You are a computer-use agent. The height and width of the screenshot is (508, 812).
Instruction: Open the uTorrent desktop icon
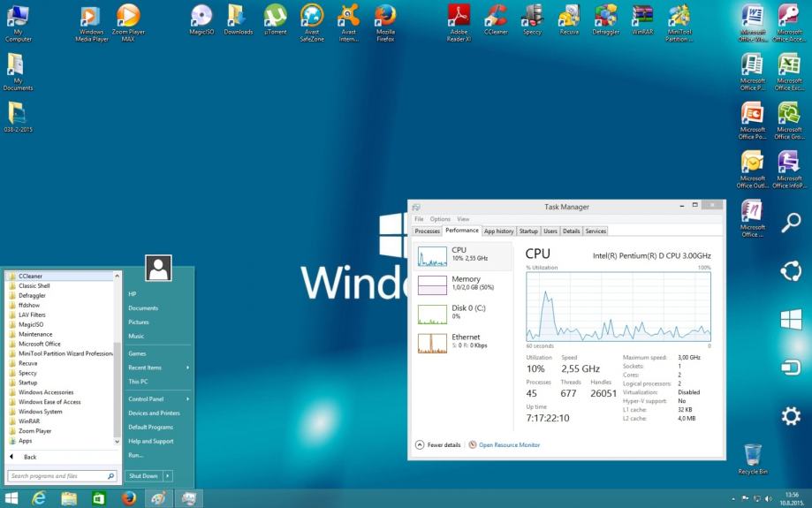point(276,15)
